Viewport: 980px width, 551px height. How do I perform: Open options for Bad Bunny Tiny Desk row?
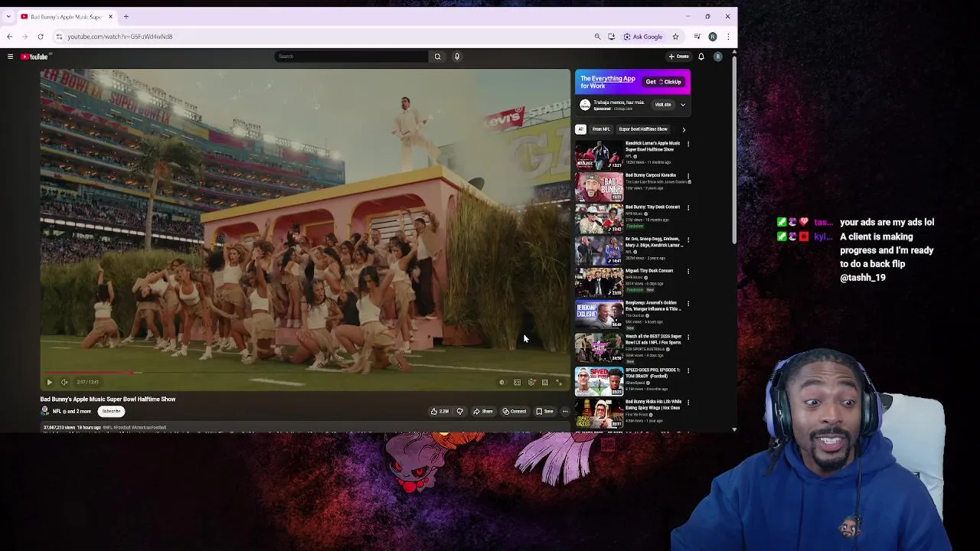coord(688,207)
